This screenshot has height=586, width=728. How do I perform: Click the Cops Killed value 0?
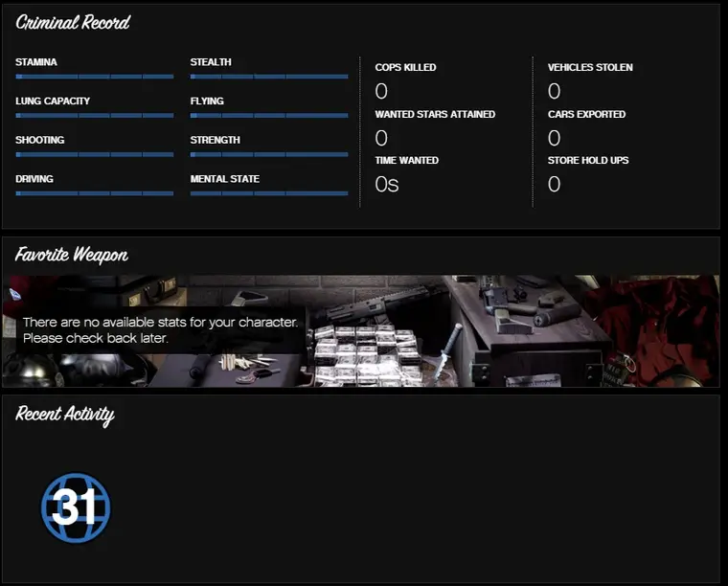(x=381, y=91)
